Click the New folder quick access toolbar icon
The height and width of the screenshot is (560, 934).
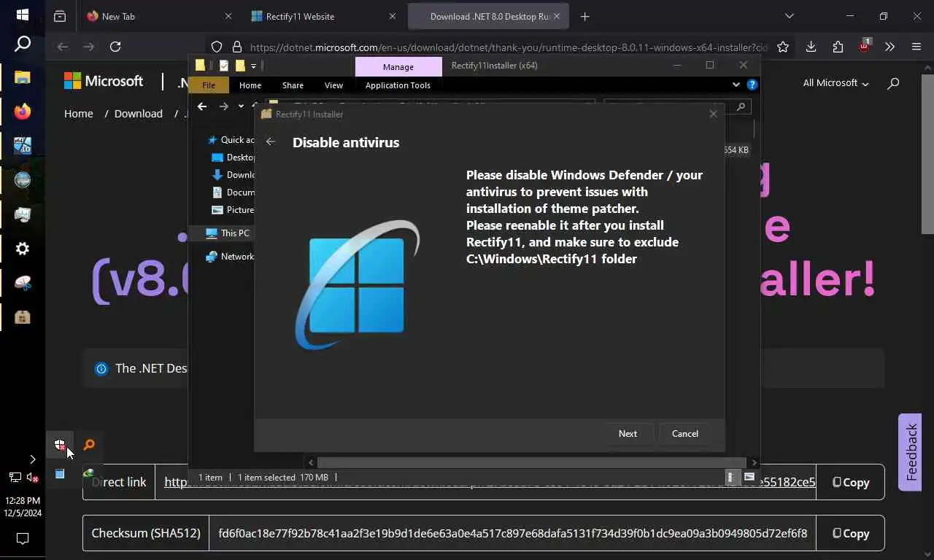point(239,66)
